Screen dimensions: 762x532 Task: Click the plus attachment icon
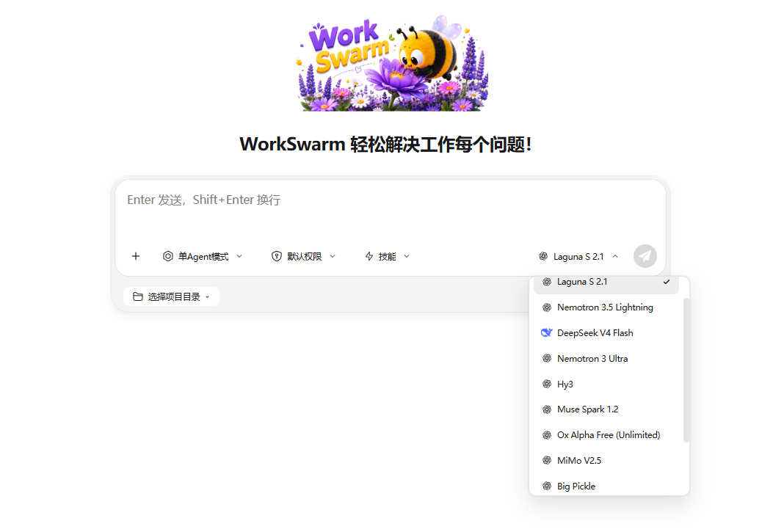136,256
